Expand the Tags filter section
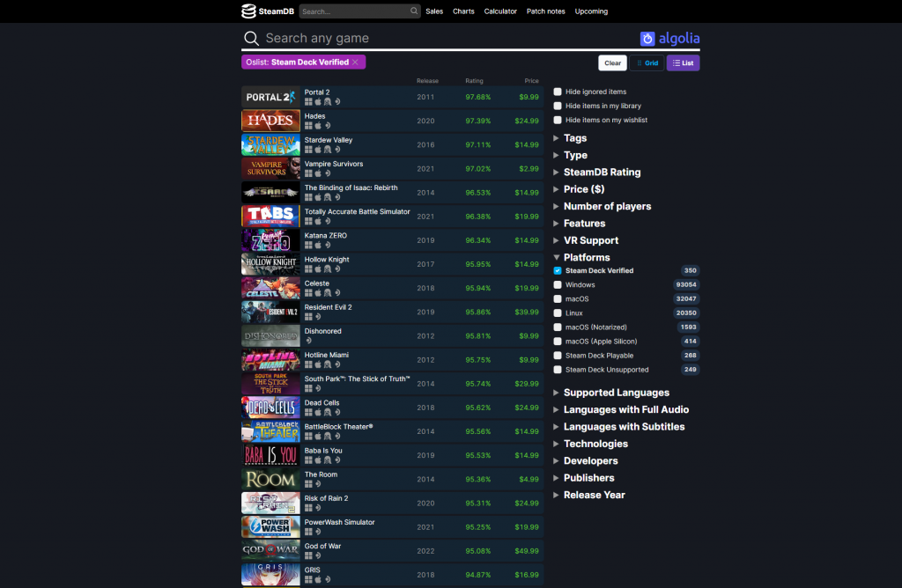The height and width of the screenshot is (588, 902). point(570,138)
